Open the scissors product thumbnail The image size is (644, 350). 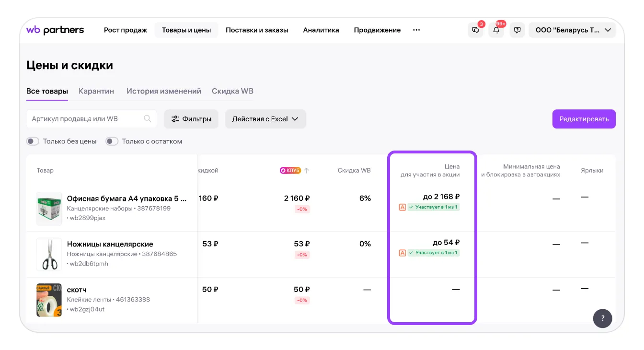point(49,254)
